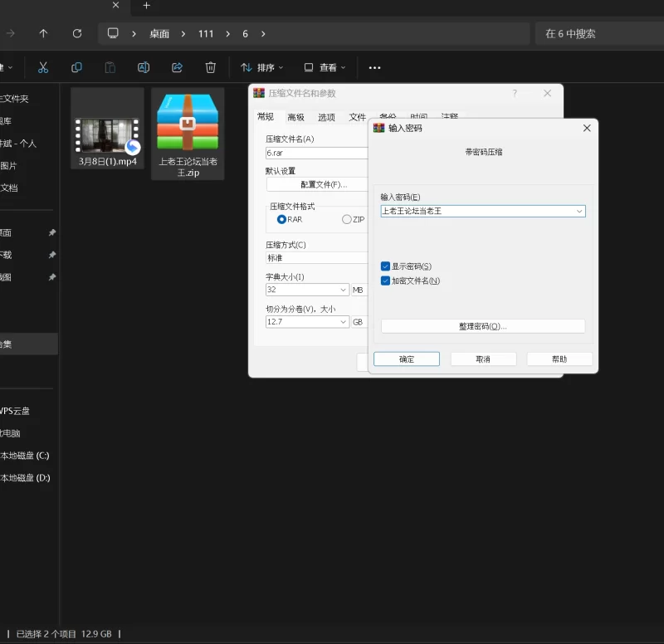Click the 压缩文件名 input field
This screenshot has height=644, width=664.
[315, 154]
